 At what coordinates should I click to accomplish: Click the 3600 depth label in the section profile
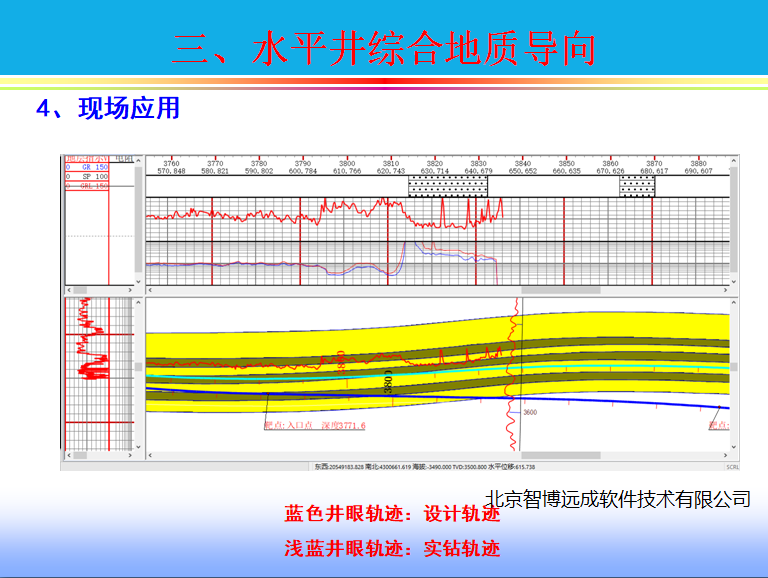click(530, 412)
